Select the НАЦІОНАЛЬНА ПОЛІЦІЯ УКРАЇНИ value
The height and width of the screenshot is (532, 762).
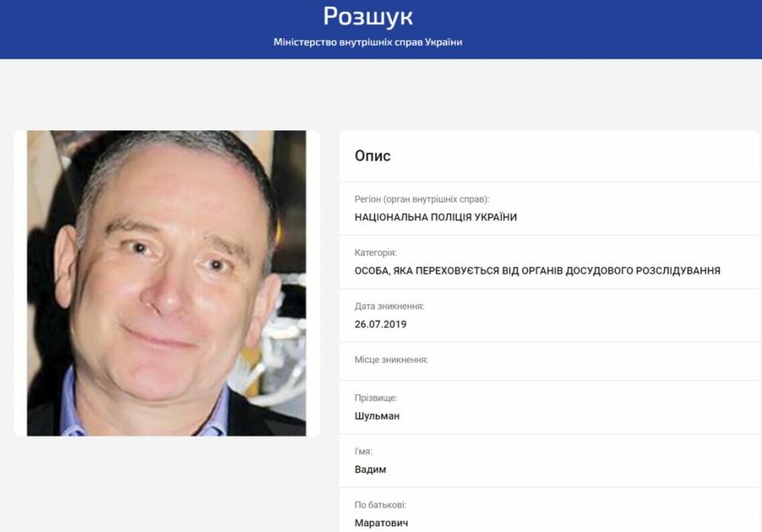click(x=436, y=217)
